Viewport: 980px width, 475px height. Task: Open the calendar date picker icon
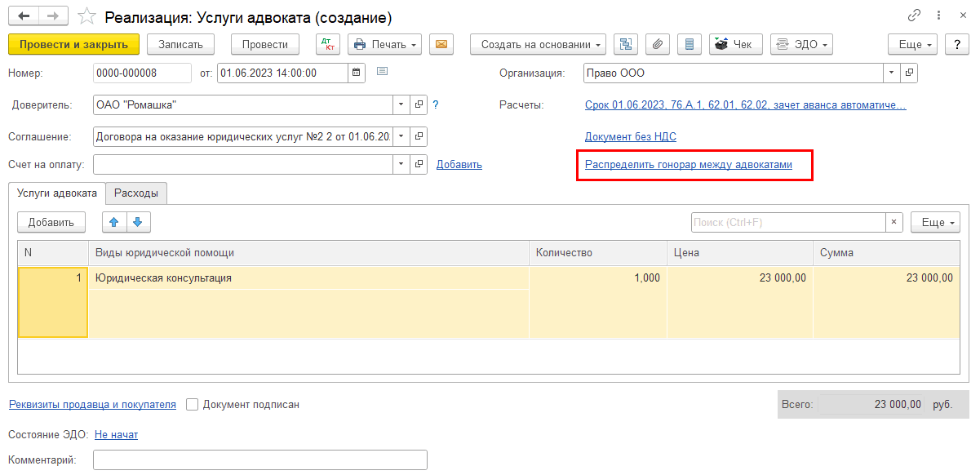[356, 73]
